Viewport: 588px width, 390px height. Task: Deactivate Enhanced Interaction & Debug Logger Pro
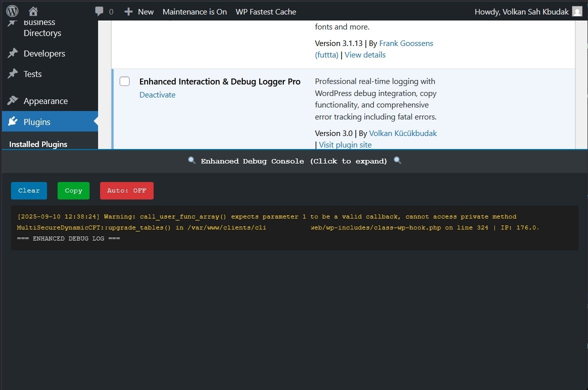tap(158, 95)
